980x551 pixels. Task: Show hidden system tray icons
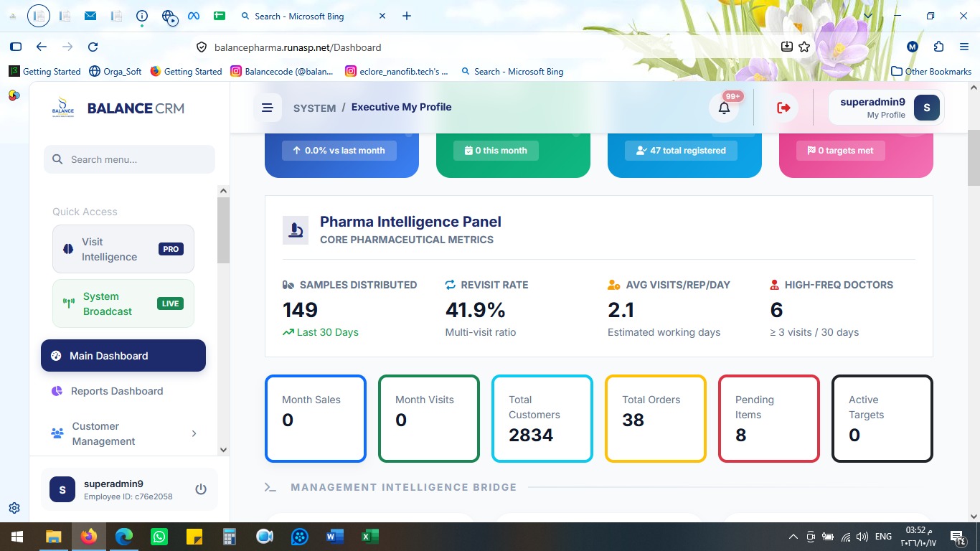pyautogui.click(x=793, y=536)
